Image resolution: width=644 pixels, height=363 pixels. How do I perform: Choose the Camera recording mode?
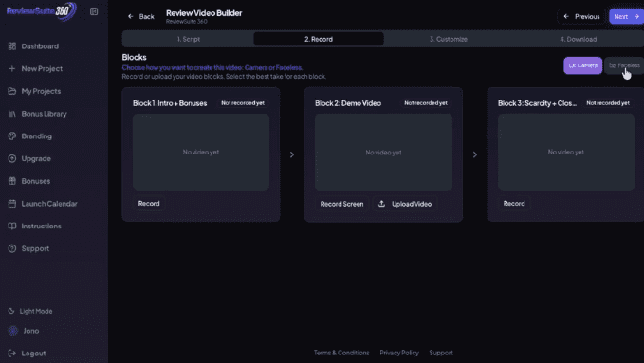point(582,65)
